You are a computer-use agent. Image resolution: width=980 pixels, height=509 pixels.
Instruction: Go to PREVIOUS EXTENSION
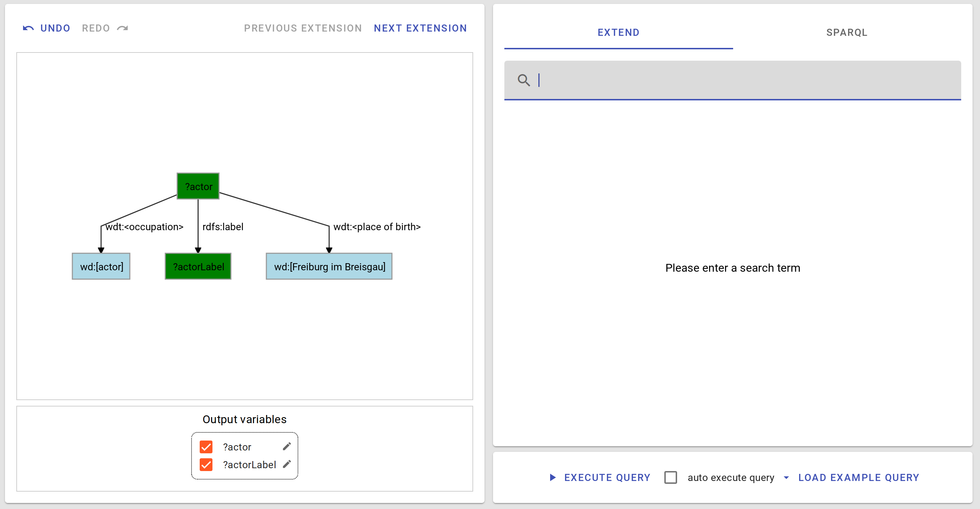(x=303, y=28)
